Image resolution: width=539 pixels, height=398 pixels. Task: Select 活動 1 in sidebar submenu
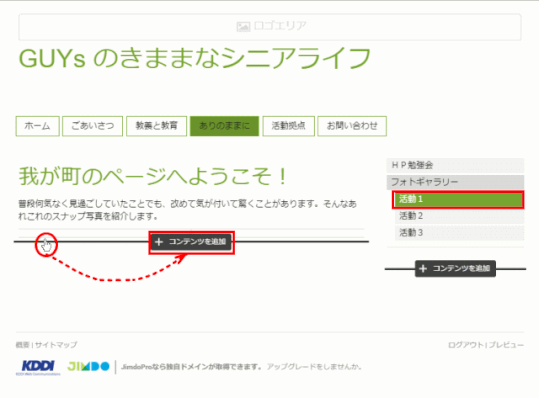[458, 199]
